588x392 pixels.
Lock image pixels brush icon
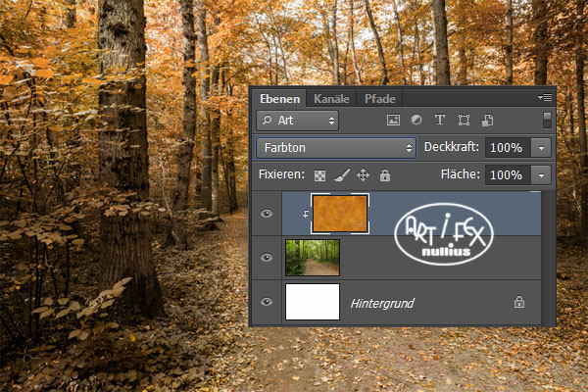click(342, 174)
